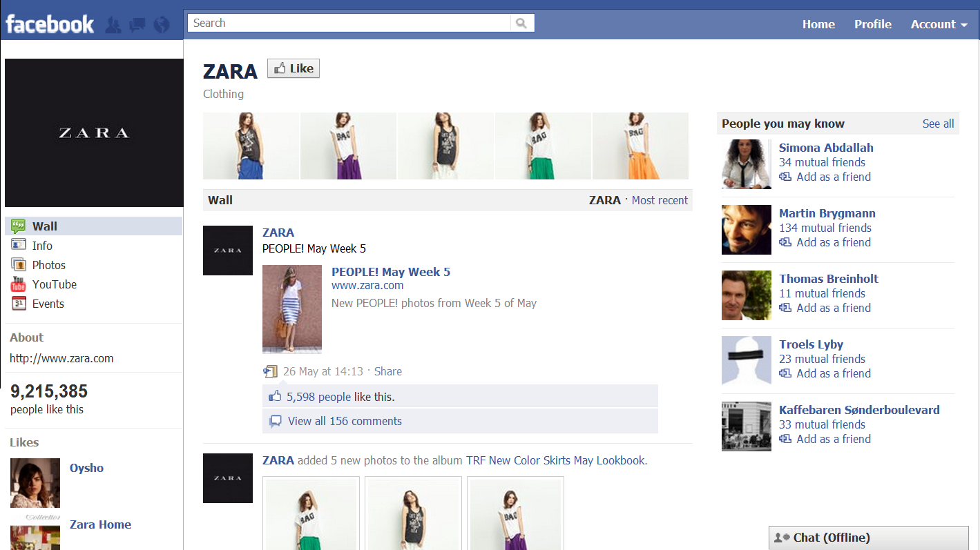Select Wall in the left sidebar
980x550 pixels.
tap(45, 226)
